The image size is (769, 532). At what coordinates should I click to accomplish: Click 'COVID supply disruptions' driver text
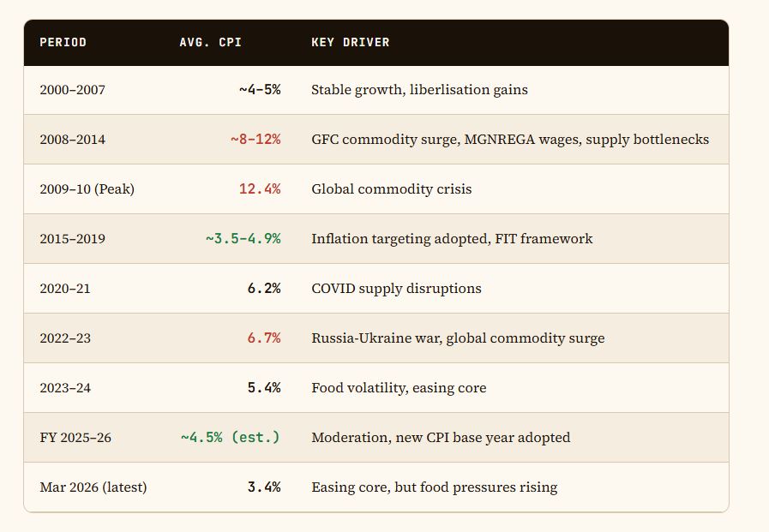pos(396,289)
